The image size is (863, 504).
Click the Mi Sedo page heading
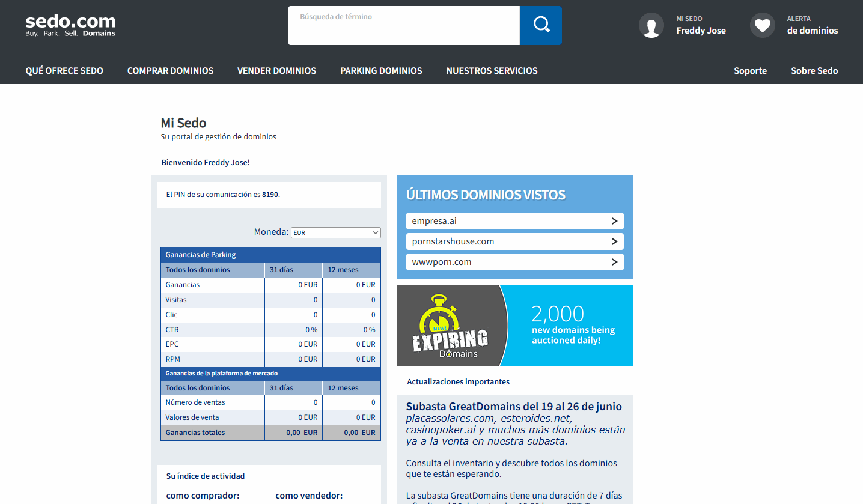(x=183, y=123)
